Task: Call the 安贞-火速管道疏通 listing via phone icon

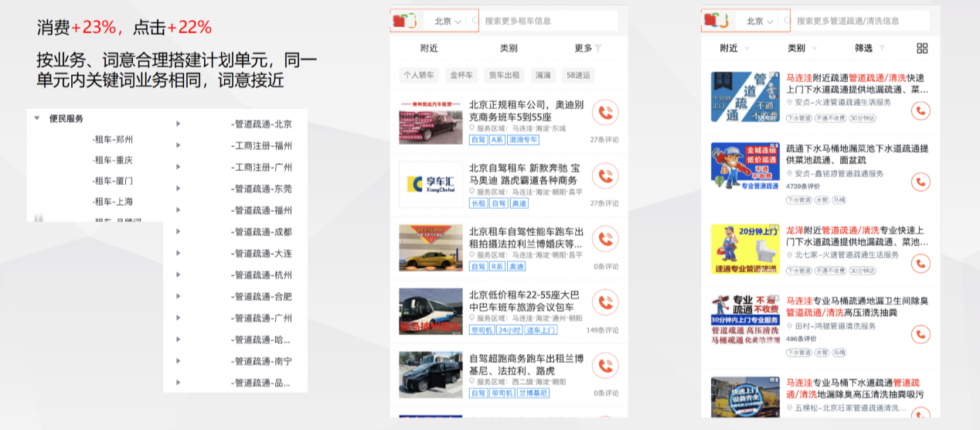Action: click(x=920, y=111)
